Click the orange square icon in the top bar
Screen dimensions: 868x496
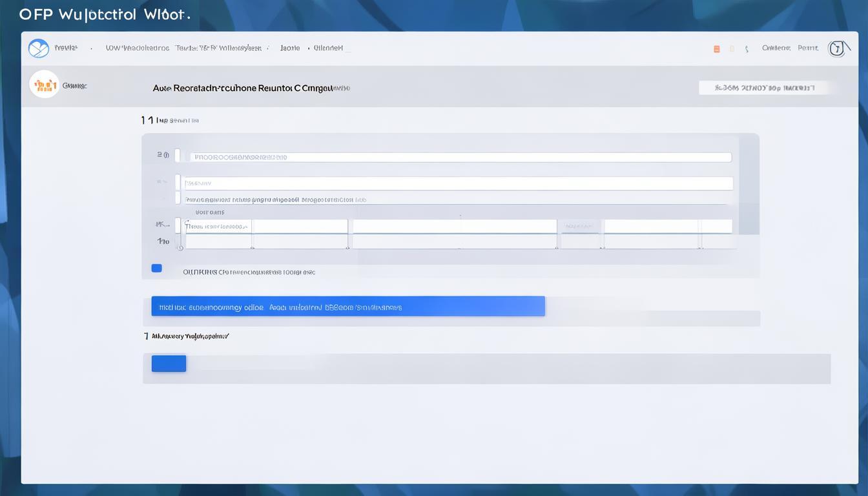pos(716,49)
